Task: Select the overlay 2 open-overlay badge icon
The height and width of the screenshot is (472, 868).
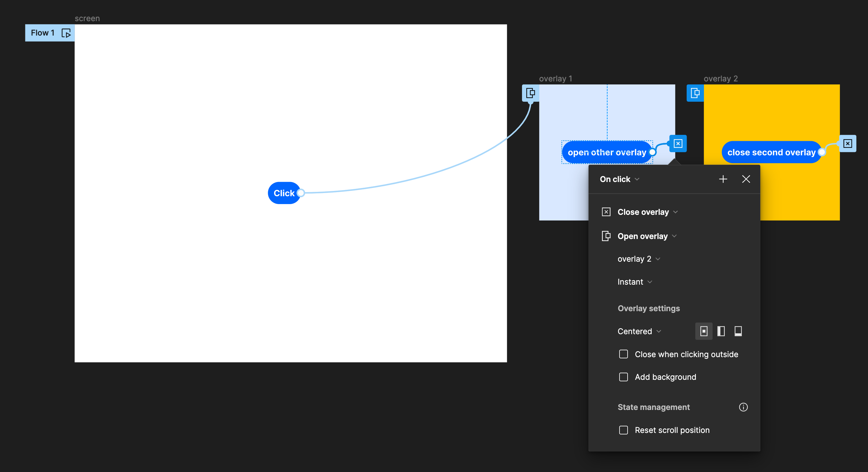Action: coord(695,93)
